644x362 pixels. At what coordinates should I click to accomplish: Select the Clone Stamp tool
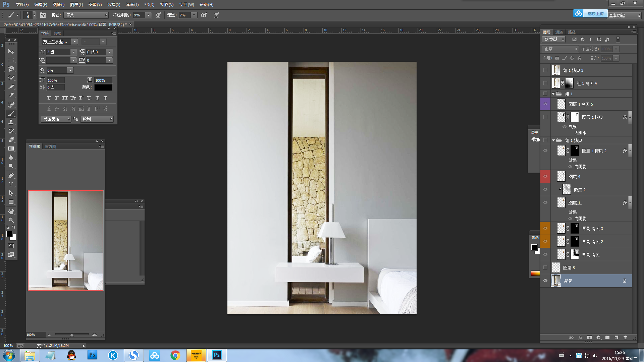point(11,122)
